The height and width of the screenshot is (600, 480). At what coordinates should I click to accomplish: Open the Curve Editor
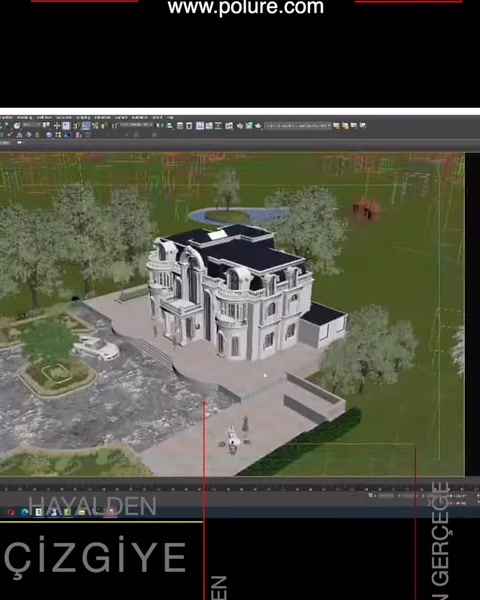[209, 126]
